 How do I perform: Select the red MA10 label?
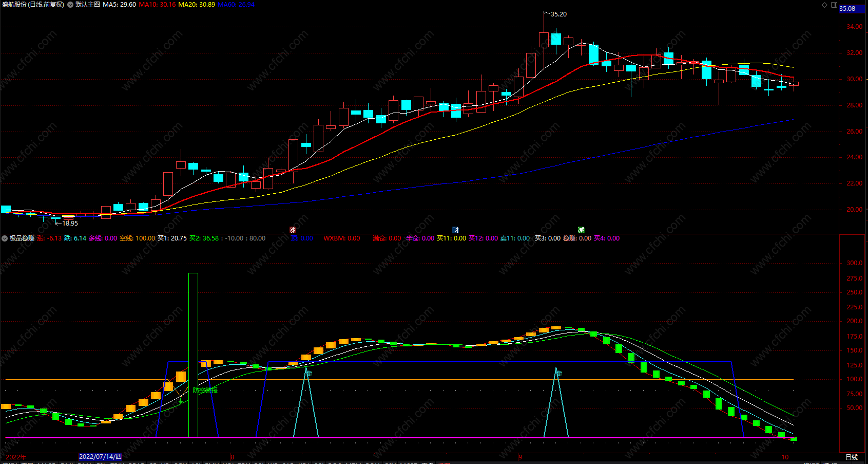157,5
